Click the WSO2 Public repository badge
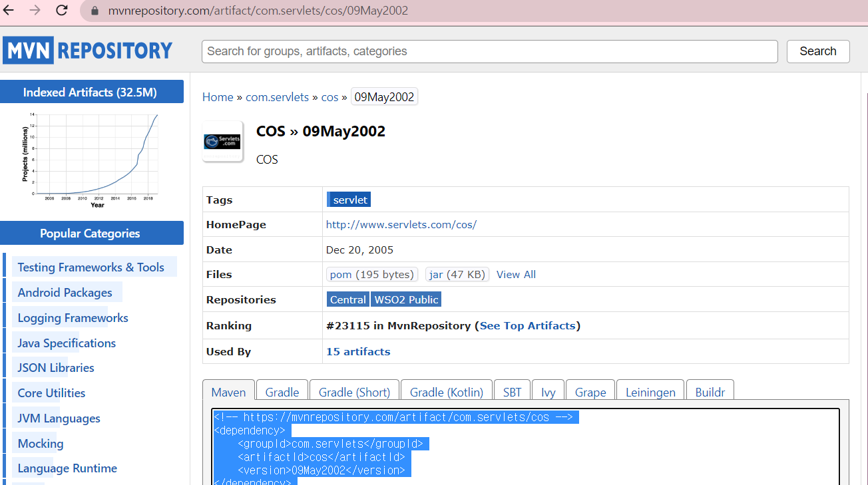 pyautogui.click(x=406, y=300)
